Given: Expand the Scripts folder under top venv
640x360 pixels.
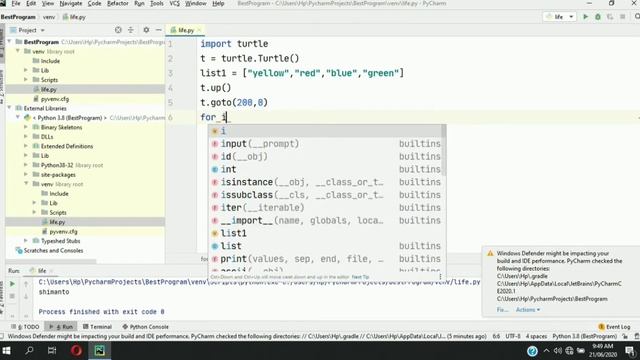Looking at the screenshot, I should tap(26, 80).
